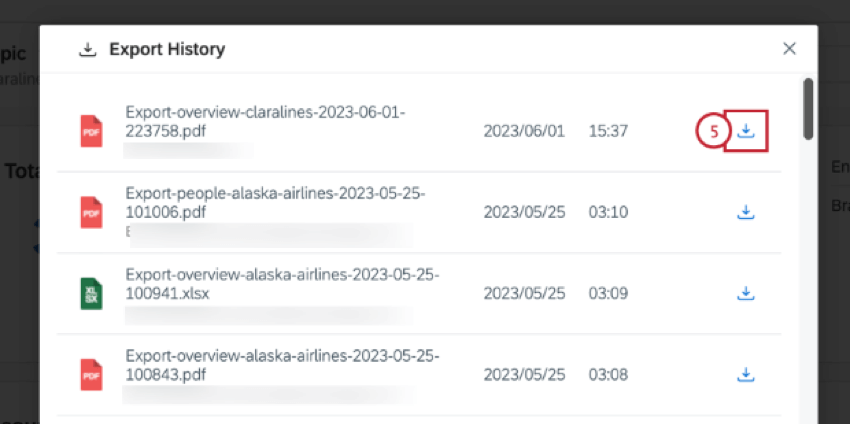Select file name Export-overview-claralines-2023-06-01-223758.pdf
The width and height of the screenshot is (850, 424).
point(266,122)
